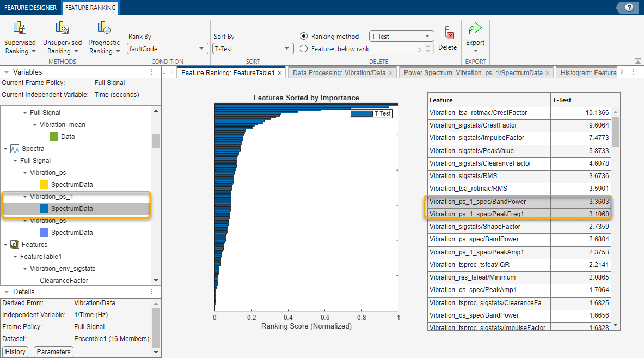Collapse the toolstrip with the arrow icon
The width and height of the screenshot is (644, 358).
point(638,61)
